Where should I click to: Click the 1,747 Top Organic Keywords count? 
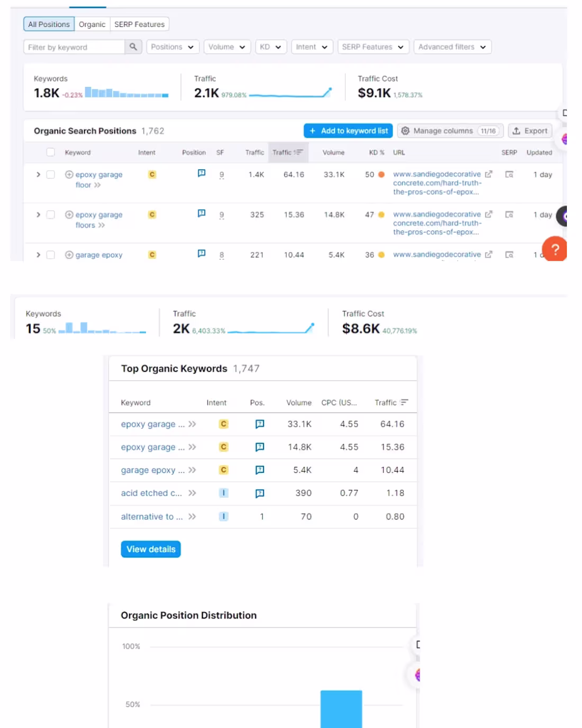pos(247,369)
